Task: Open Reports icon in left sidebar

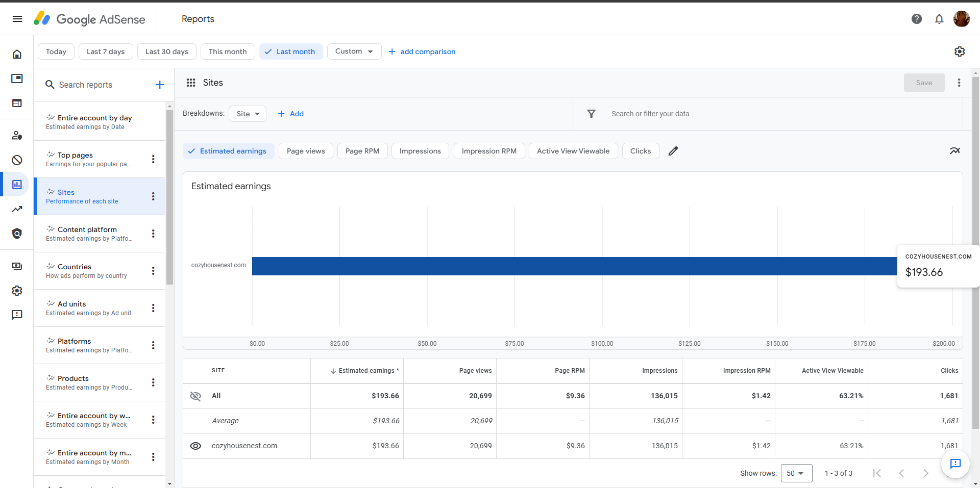Action: [x=17, y=185]
